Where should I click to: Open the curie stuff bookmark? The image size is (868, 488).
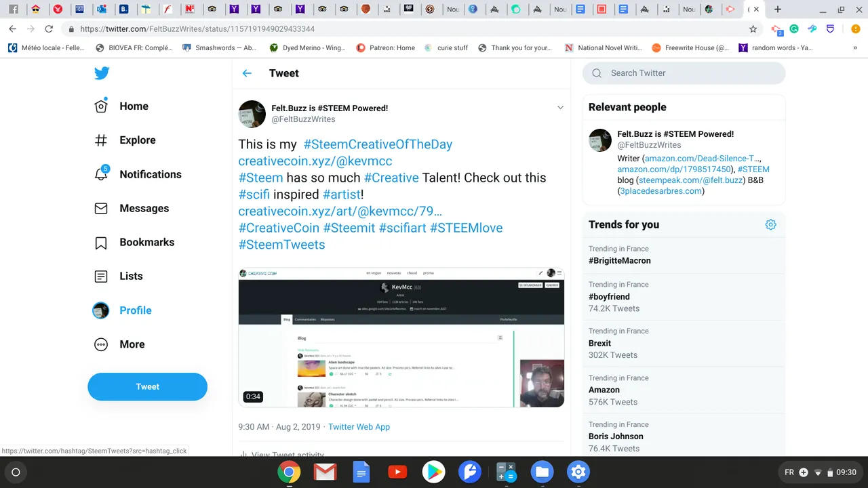tap(446, 48)
